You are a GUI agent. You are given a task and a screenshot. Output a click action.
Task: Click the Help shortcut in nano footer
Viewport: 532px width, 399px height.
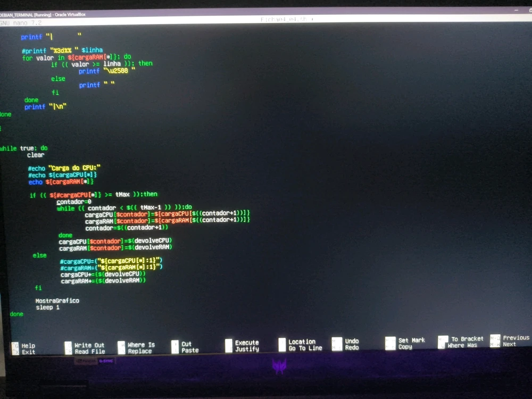(x=28, y=346)
